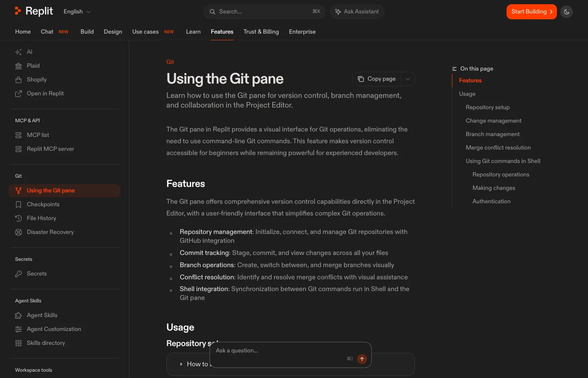Submit question with the red arrow button
This screenshot has width=588, height=378.
362,359
